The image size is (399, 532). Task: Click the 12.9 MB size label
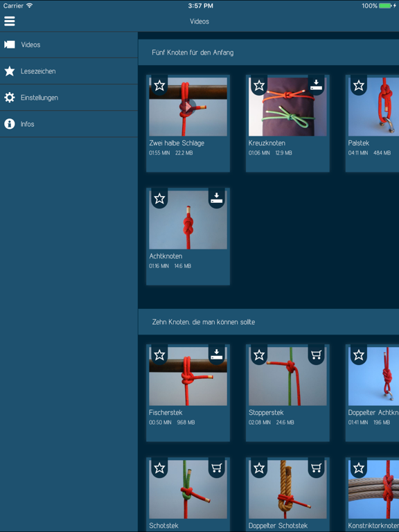[283, 153]
